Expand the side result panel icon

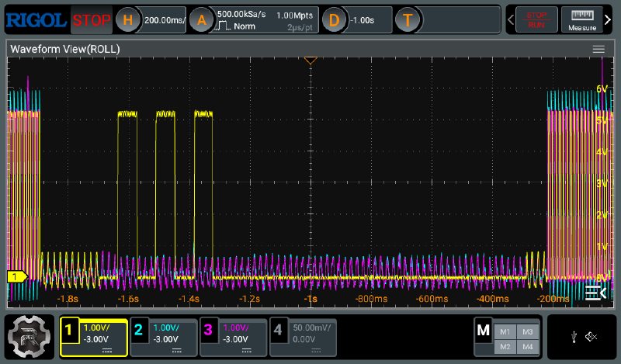pyautogui.click(x=595, y=292)
